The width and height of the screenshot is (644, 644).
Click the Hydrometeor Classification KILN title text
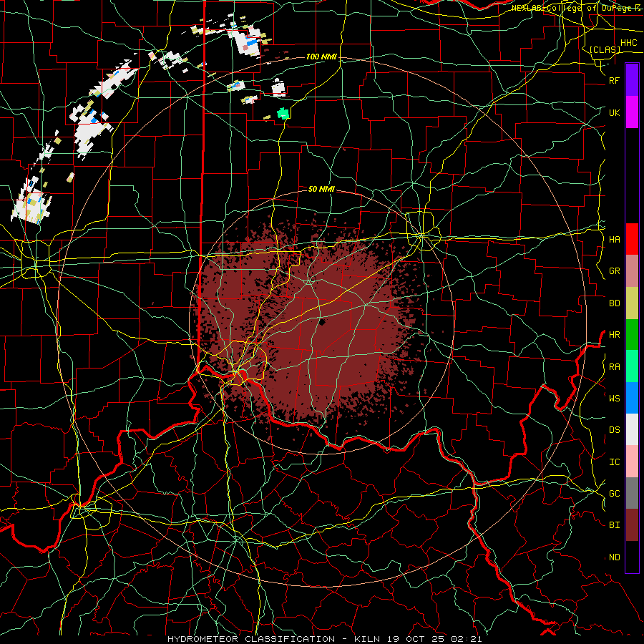tap(324, 639)
